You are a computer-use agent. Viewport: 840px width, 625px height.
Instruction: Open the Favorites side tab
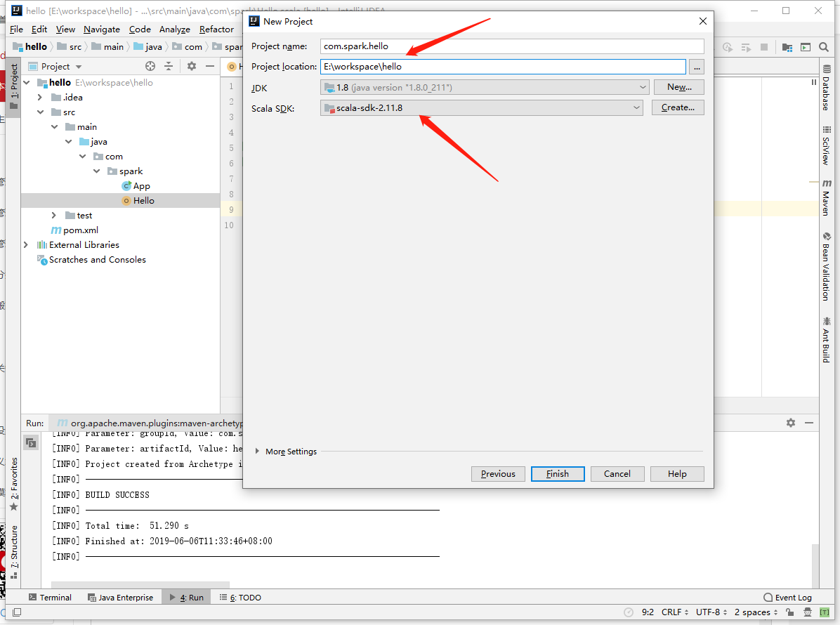tap(14, 484)
